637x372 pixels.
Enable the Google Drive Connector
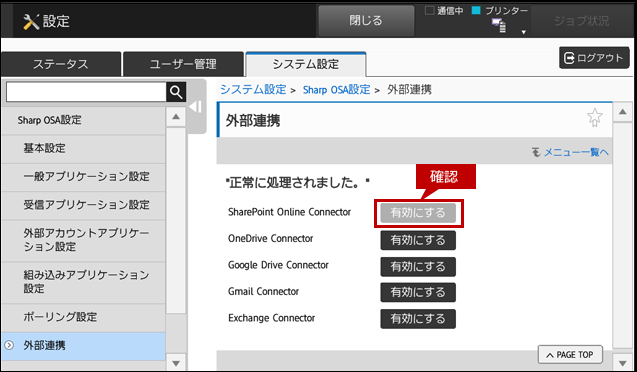point(418,267)
